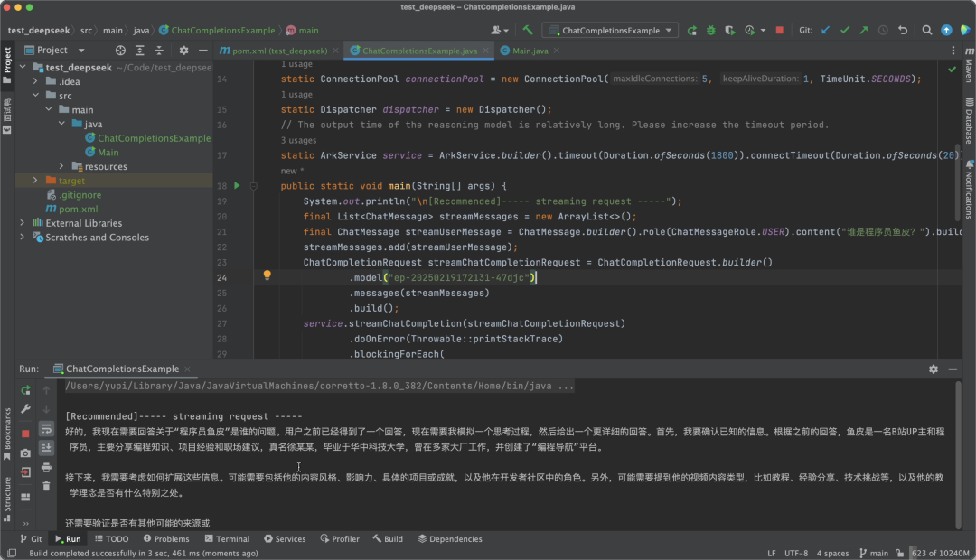Open the Git tool window tab
The width and height of the screenshot is (976, 560).
(31, 539)
